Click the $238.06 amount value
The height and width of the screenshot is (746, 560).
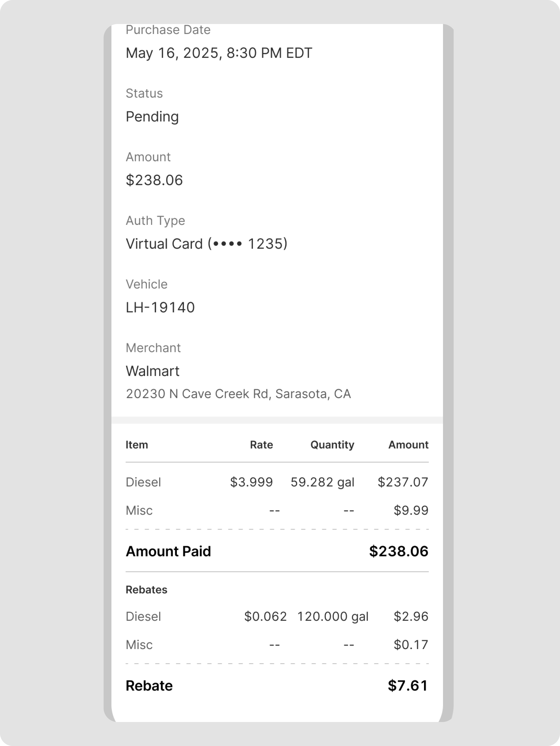tap(154, 180)
